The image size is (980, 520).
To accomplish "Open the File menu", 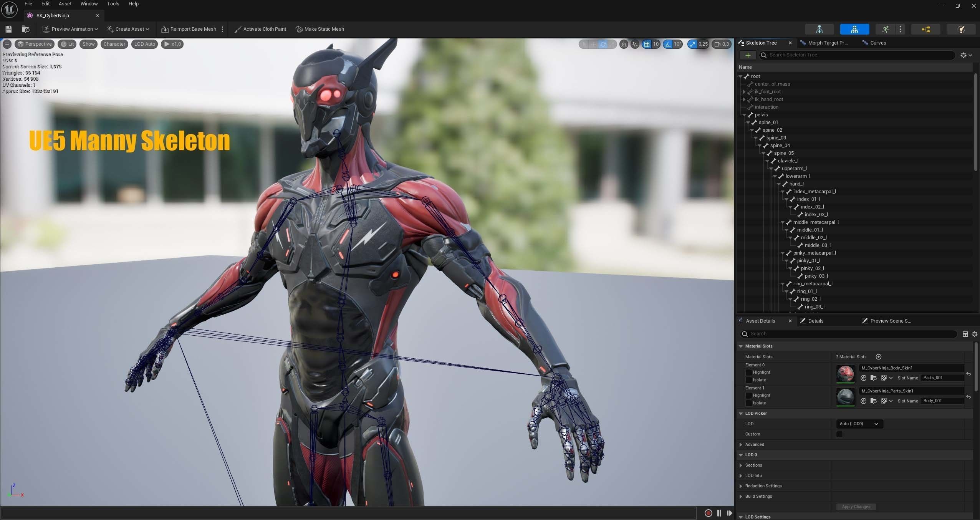I will (28, 4).
